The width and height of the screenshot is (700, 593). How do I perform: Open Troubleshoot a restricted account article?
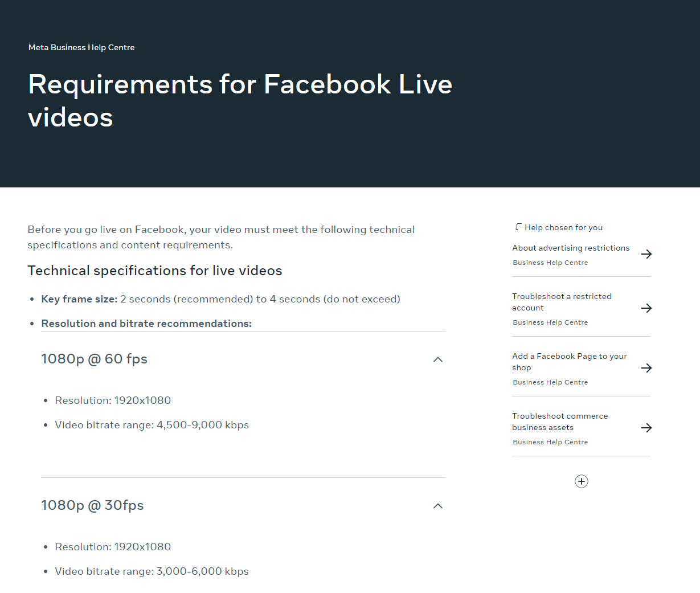tap(562, 302)
